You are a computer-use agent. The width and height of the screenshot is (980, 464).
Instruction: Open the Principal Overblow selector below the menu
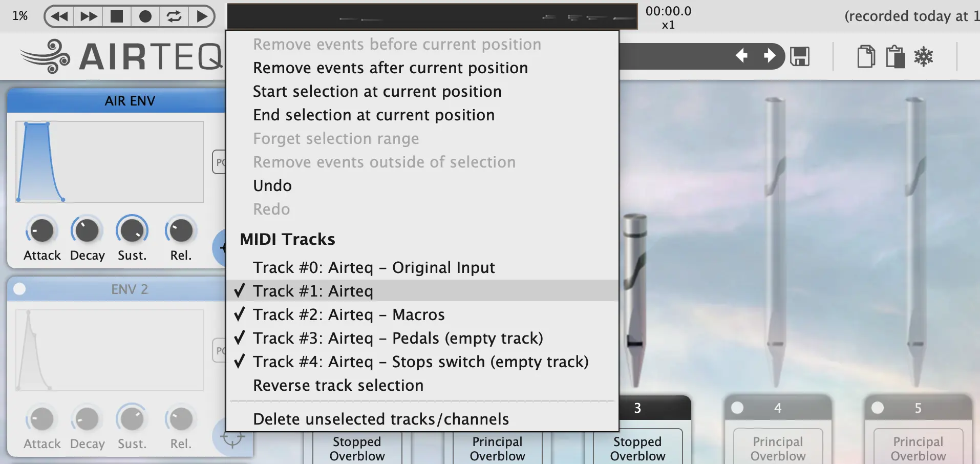[498, 448]
